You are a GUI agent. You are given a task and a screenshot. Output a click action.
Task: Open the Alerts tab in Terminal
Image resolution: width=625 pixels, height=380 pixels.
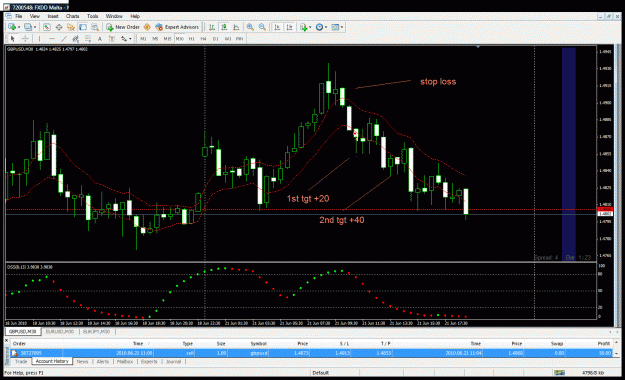point(103,362)
